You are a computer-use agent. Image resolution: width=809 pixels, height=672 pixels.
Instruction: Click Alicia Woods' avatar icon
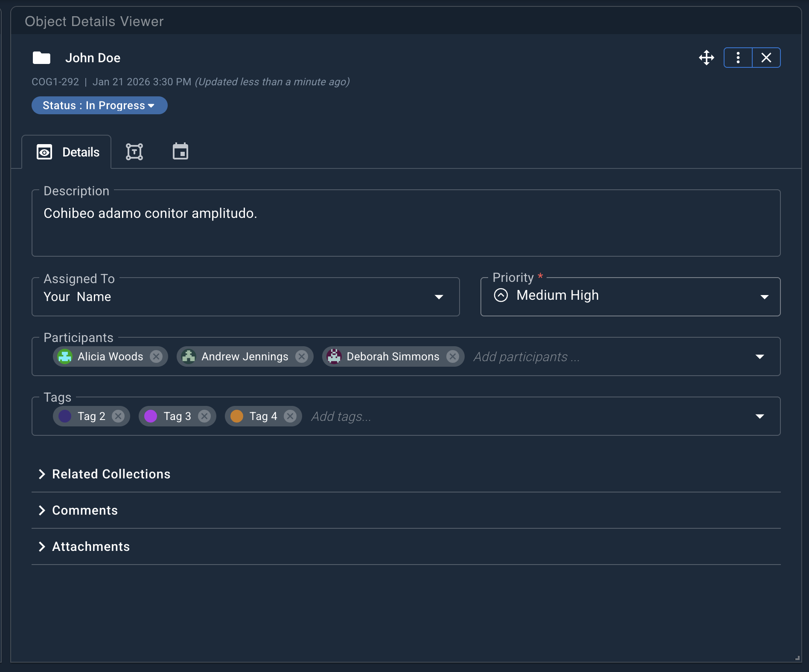coord(65,356)
